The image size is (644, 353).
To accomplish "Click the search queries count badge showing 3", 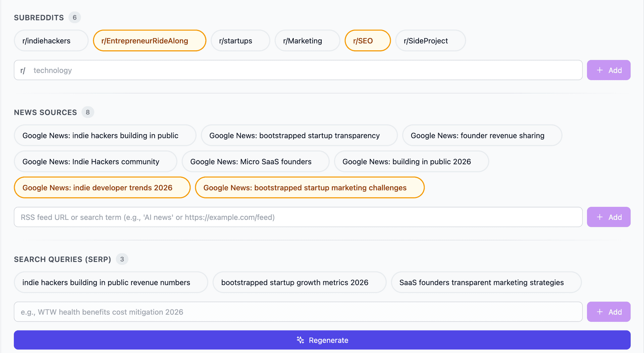I will pyautogui.click(x=122, y=259).
